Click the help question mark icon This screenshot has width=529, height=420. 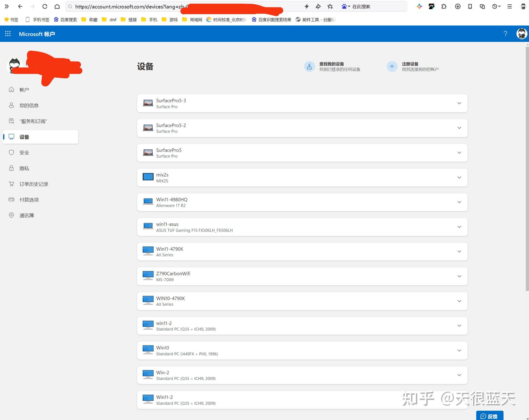tap(505, 34)
